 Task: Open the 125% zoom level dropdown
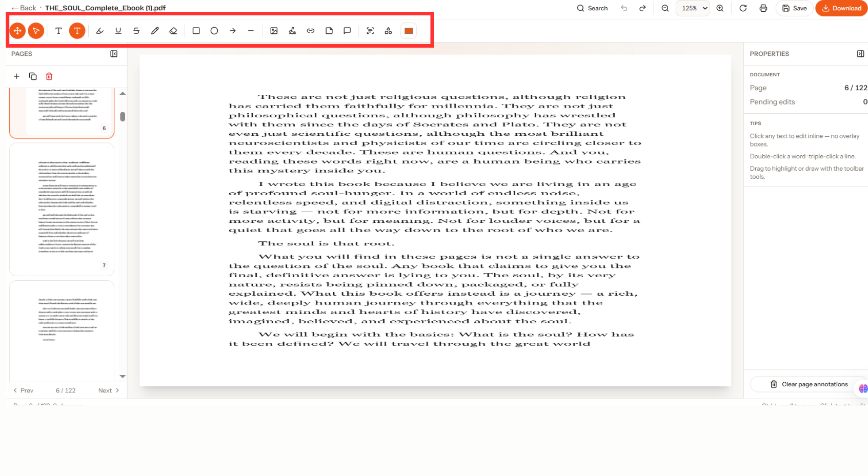coord(693,8)
